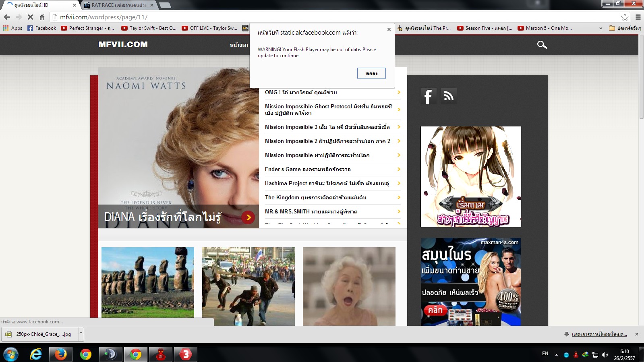Open the RSS feed icon
Screen dimensions: 644x362
click(449, 96)
